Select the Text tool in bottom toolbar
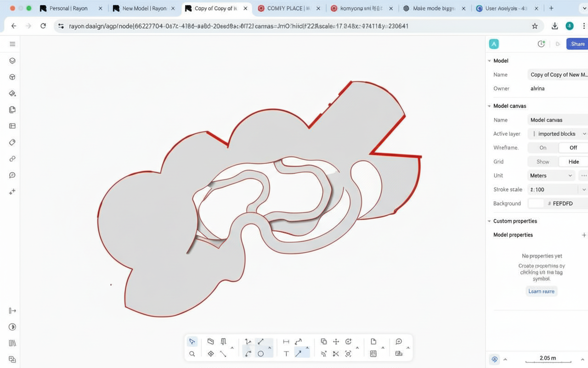The width and height of the screenshot is (588, 368). [286, 354]
